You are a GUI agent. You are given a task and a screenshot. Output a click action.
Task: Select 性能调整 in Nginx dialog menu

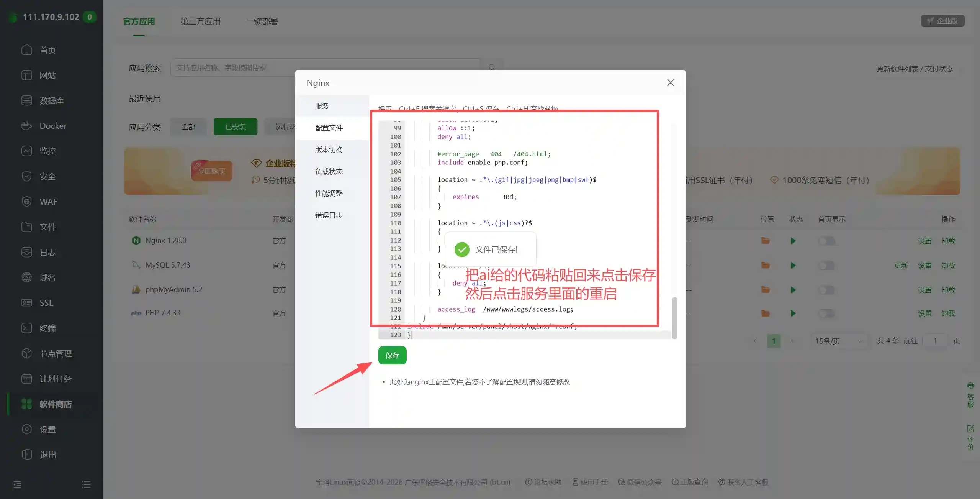pyautogui.click(x=332, y=193)
